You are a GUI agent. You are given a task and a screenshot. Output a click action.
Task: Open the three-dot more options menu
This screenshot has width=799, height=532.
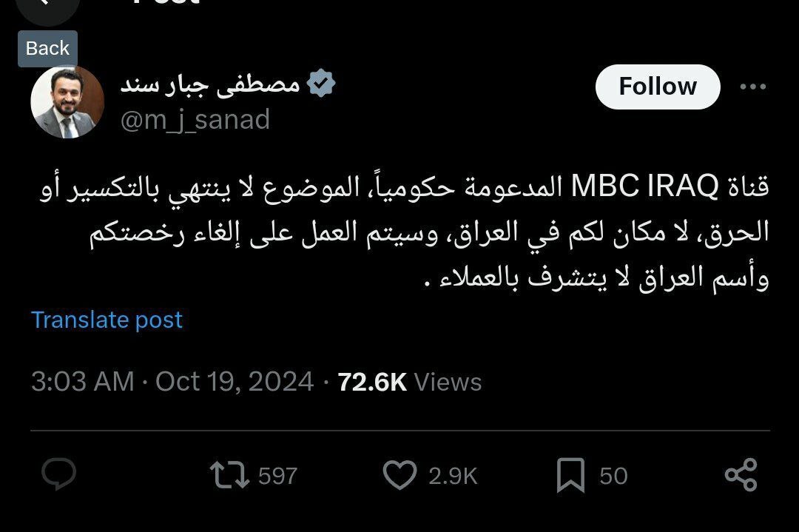pyautogui.click(x=753, y=87)
